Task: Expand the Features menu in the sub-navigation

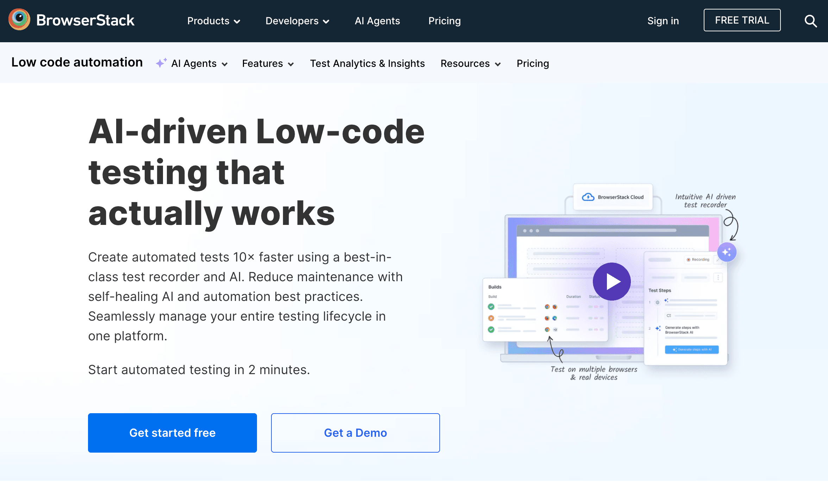Action: point(268,64)
